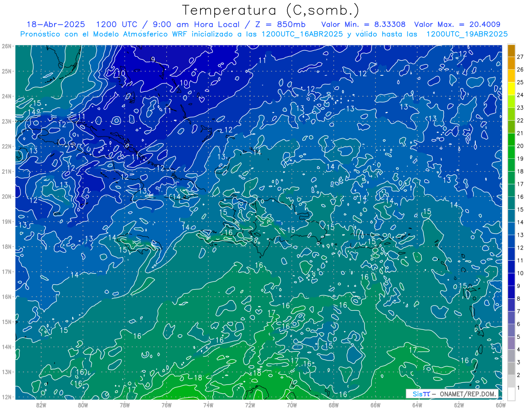
Task: Click the white bottom swatch below colorbar 1
Action: point(512,394)
